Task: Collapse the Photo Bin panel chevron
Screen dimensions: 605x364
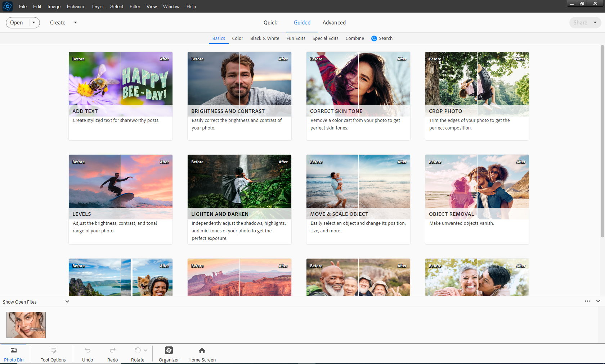Action: [x=598, y=301]
